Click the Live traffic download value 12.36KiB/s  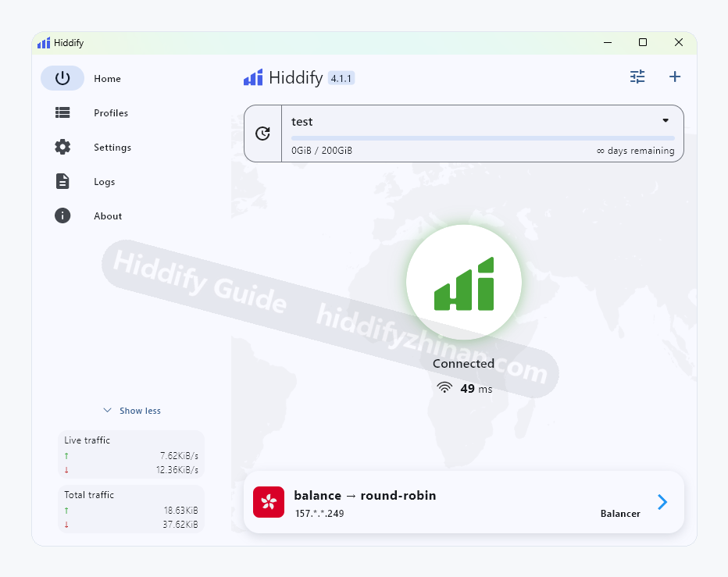(177, 470)
